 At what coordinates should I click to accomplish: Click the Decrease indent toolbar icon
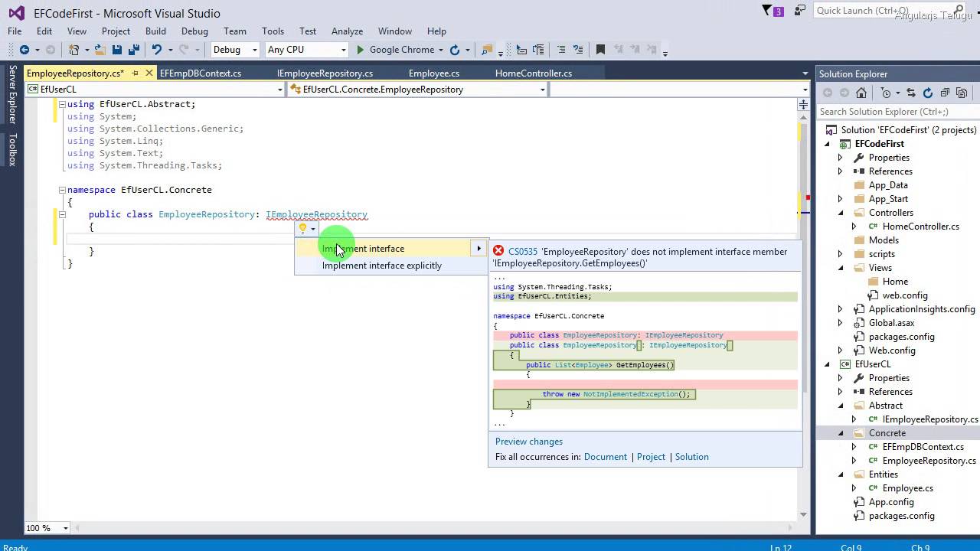click(521, 50)
